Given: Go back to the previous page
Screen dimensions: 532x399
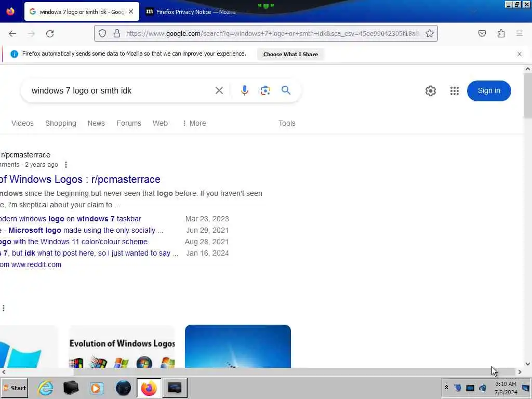Looking at the screenshot, I should pos(12,34).
